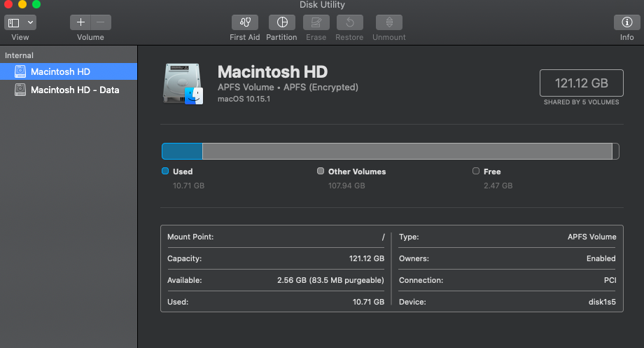Click the "APFS Volume • APFS (Encrypted)" subtitle
This screenshot has width=644, height=348.
click(x=288, y=87)
